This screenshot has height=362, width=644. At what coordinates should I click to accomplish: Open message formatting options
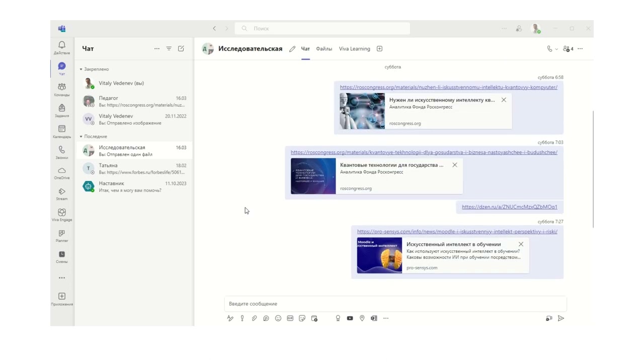(230, 318)
